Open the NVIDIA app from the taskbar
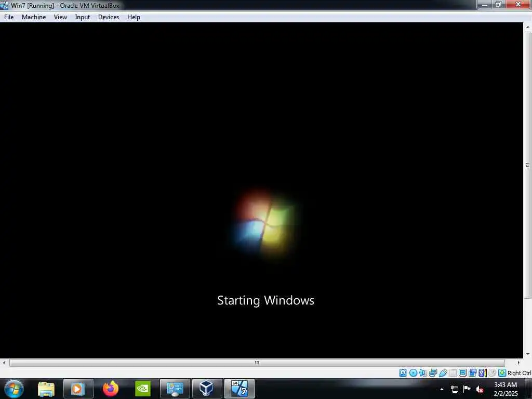 click(x=142, y=389)
